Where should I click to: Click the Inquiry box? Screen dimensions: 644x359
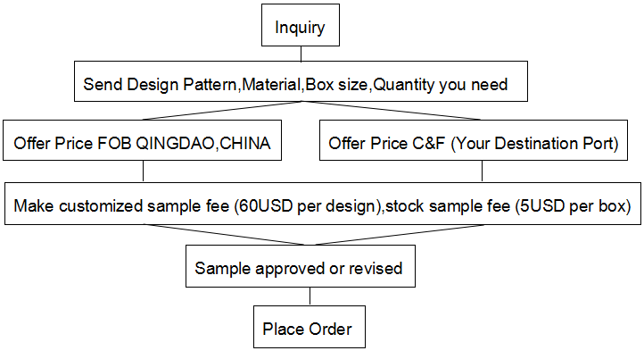301,25
